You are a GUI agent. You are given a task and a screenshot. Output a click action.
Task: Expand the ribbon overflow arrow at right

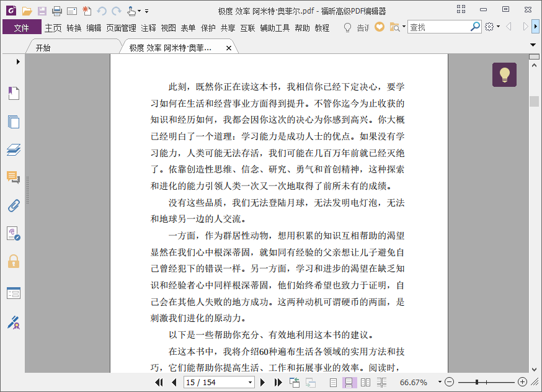pos(535,26)
